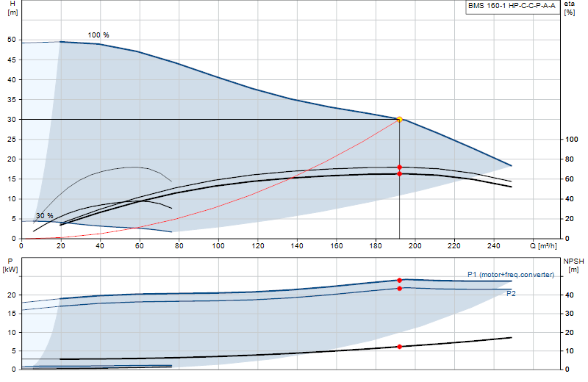The width and height of the screenshot is (588, 382).
Task: Click the "P2" power curve label
Action: click(511, 294)
